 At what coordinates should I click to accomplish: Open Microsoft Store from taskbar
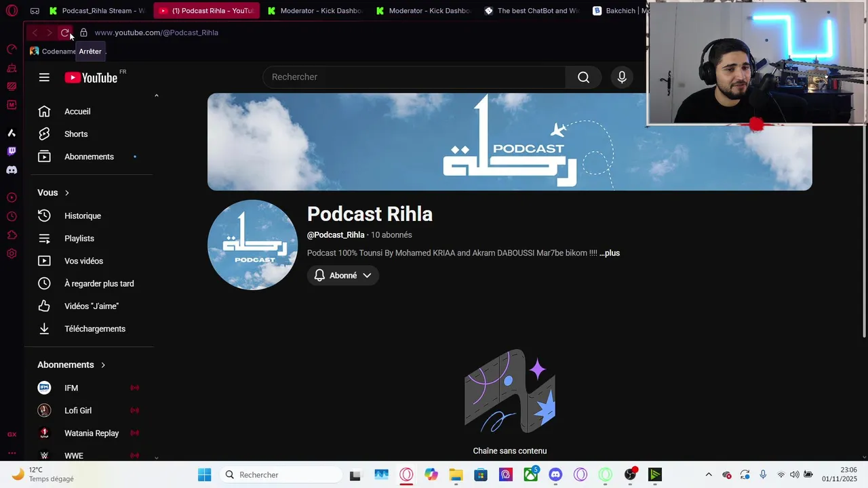pos(480,474)
